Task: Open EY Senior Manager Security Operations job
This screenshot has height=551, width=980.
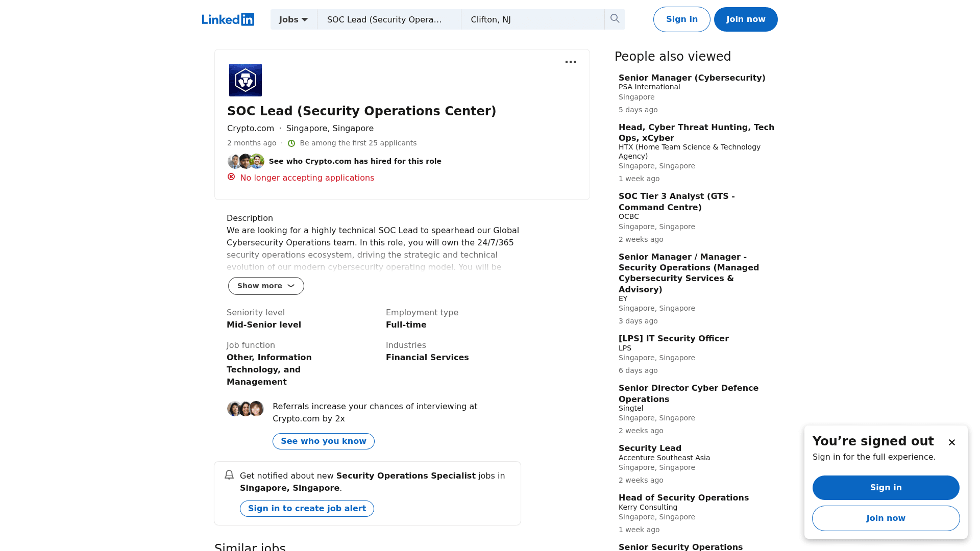Action: tap(689, 273)
